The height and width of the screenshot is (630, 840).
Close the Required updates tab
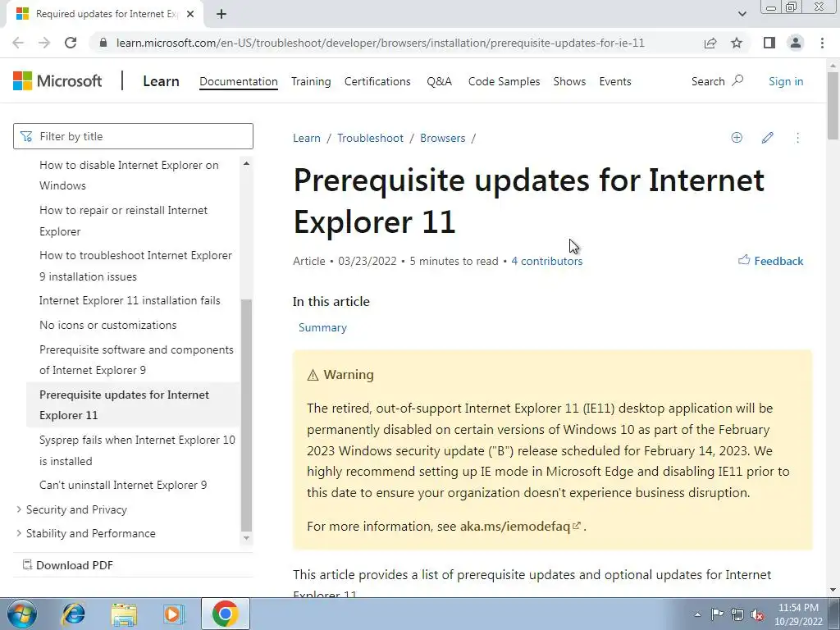[x=190, y=14]
